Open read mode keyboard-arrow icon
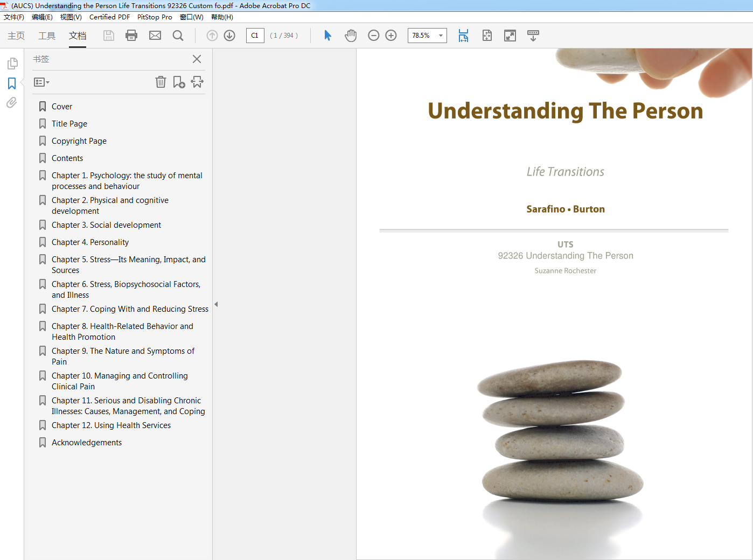This screenshot has height=560, width=753. pos(533,36)
